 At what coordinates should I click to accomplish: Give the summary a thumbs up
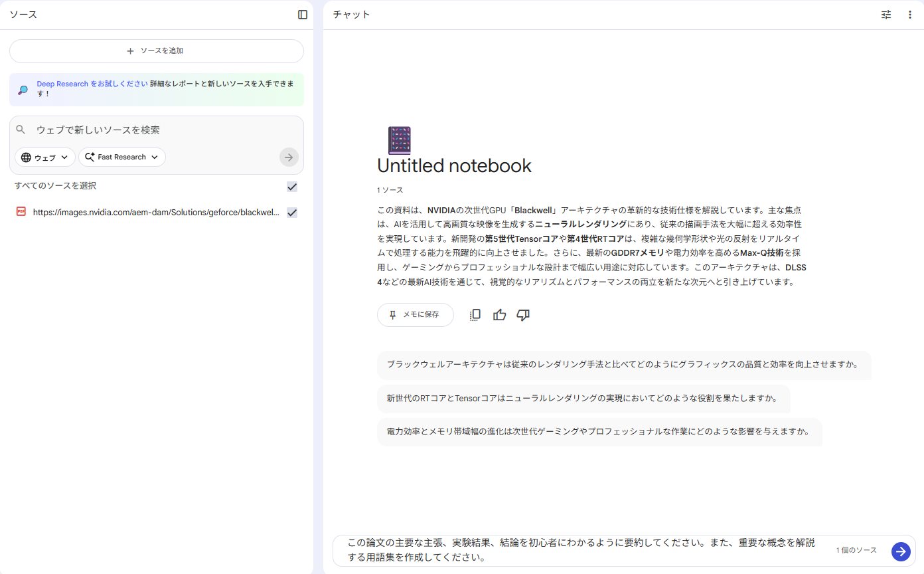500,315
